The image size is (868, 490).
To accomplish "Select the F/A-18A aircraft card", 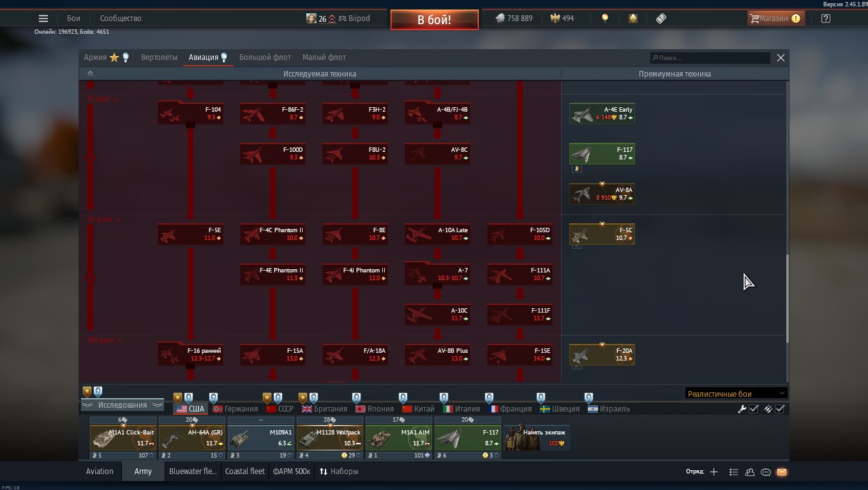I will (x=355, y=355).
